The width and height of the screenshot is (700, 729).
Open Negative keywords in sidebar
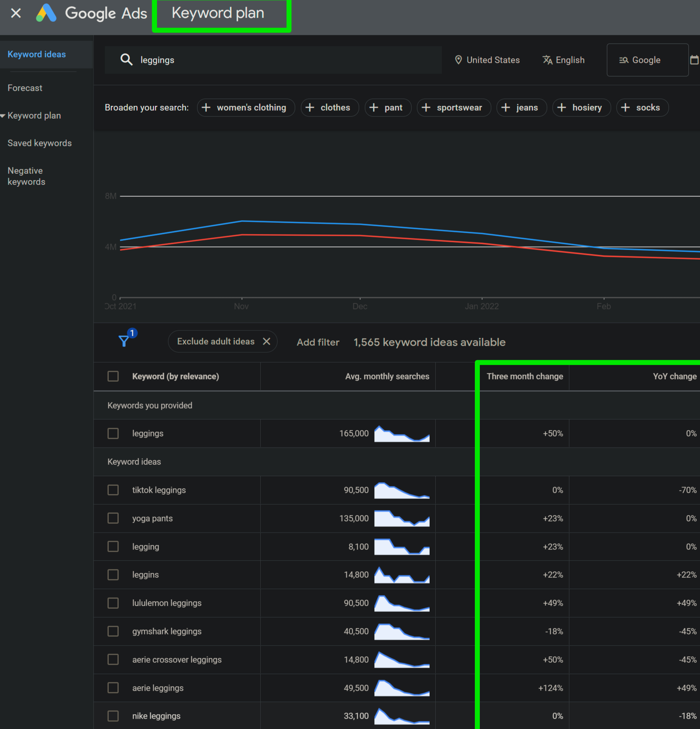tap(26, 176)
